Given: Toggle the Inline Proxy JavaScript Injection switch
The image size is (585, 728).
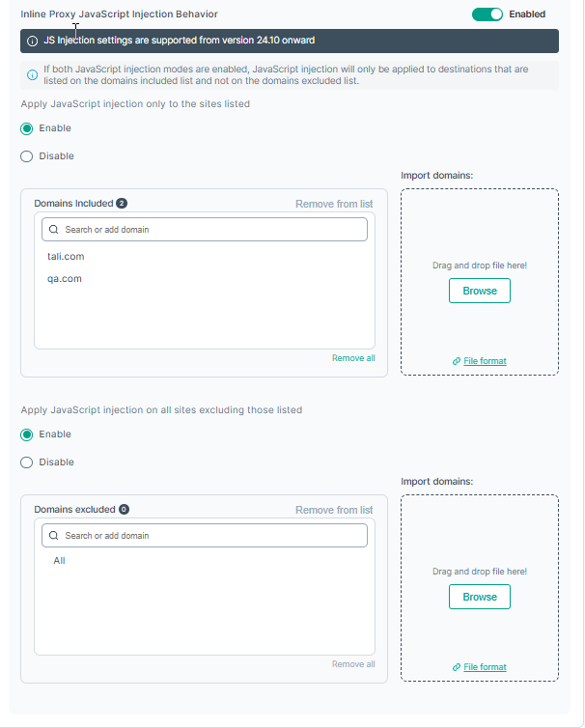Looking at the screenshot, I should click(487, 14).
